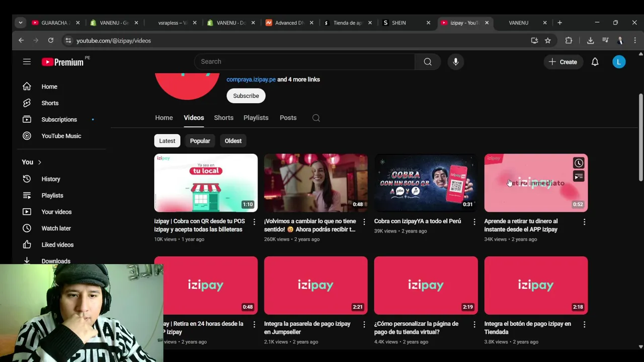Search within channel magnifier icon
644x362 pixels.
pos(316,118)
